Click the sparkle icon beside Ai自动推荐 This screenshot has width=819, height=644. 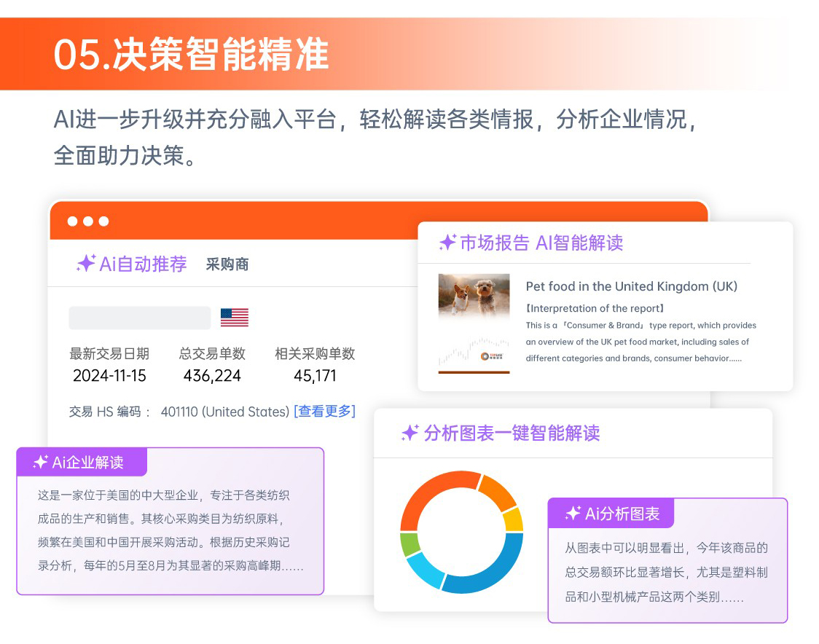(86, 264)
